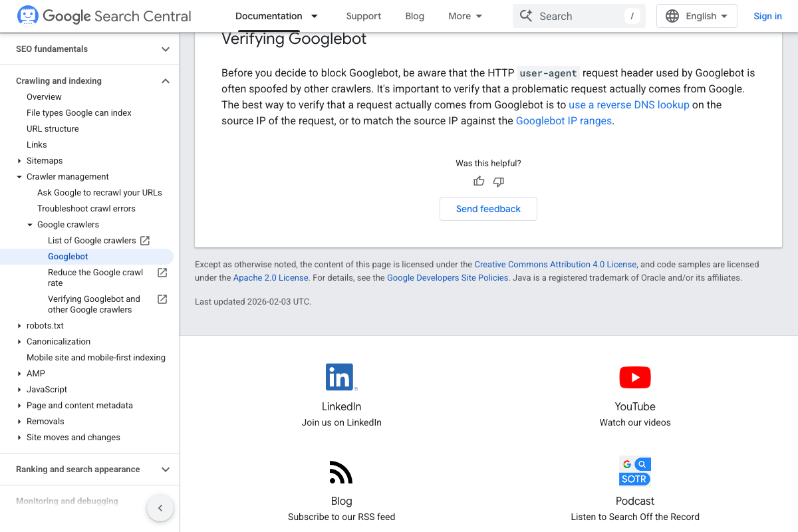
Task: Click the Google Search Central logo
Action: 104,16
